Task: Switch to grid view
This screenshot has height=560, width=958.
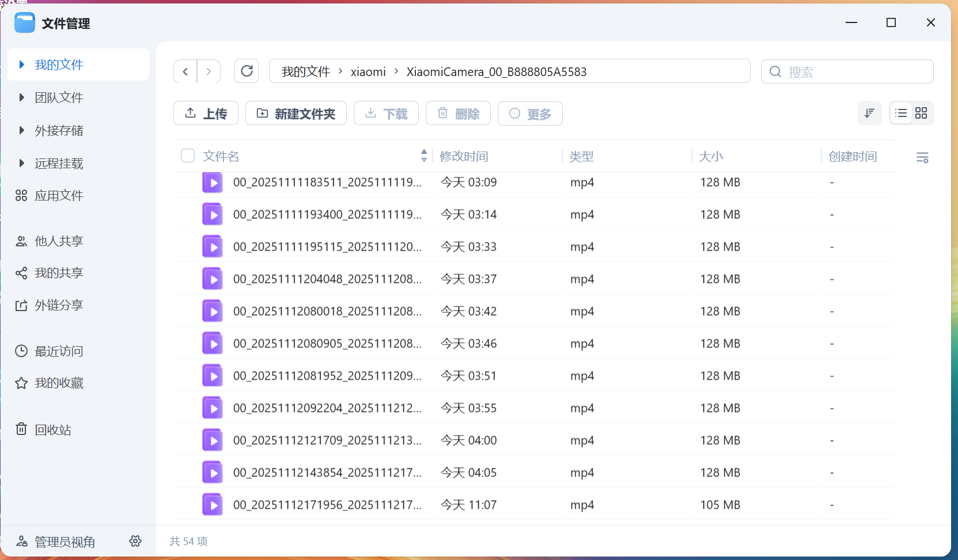Action: tap(921, 113)
